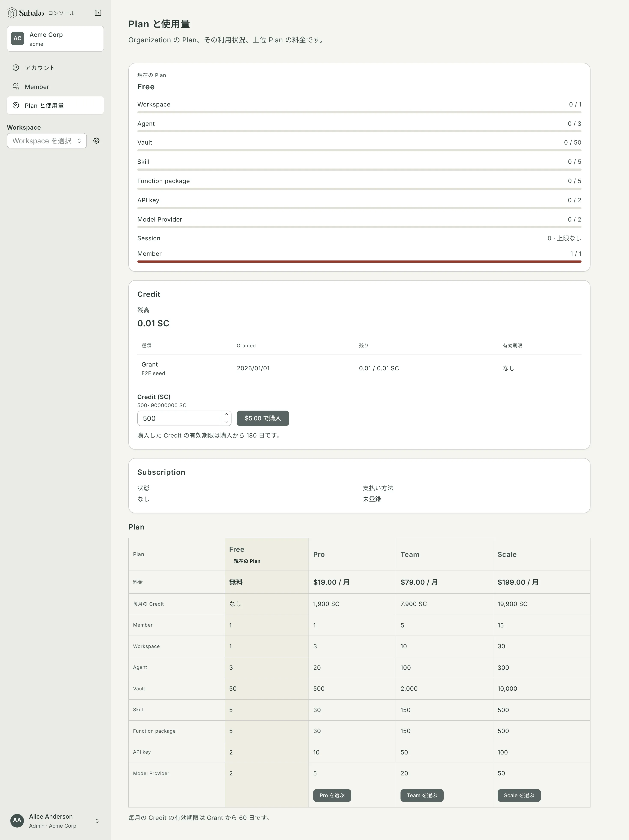Click the 現在の Plan badge under Free
The width and height of the screenshot is (629, 840).
click(247, 561)
